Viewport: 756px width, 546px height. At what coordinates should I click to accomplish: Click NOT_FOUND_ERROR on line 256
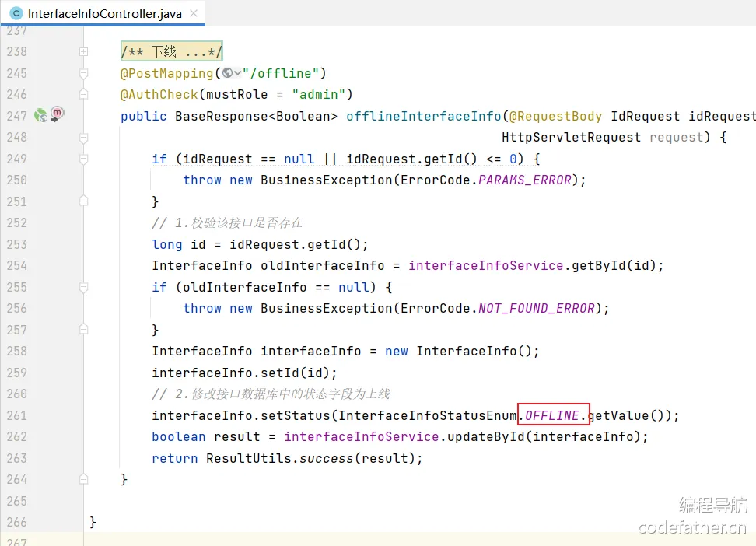536,308
